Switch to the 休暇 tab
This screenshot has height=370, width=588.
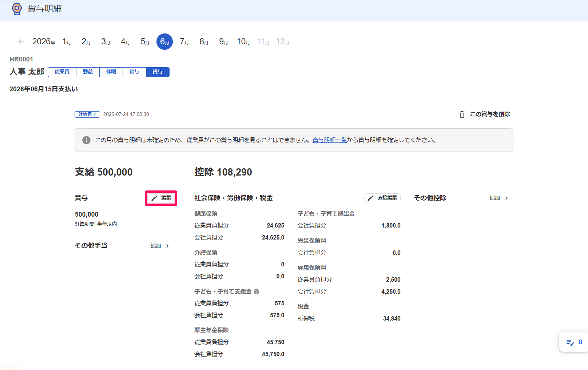(x=111, y=72)
